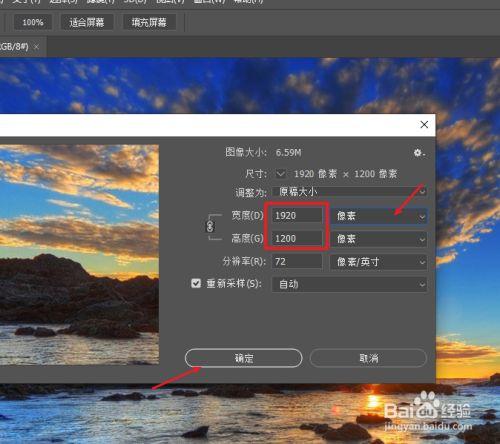The height and width of the screenshot is (444, 500).
Task: Click the 分辨率 resolution input field
Action: click(x=297, y=262)
